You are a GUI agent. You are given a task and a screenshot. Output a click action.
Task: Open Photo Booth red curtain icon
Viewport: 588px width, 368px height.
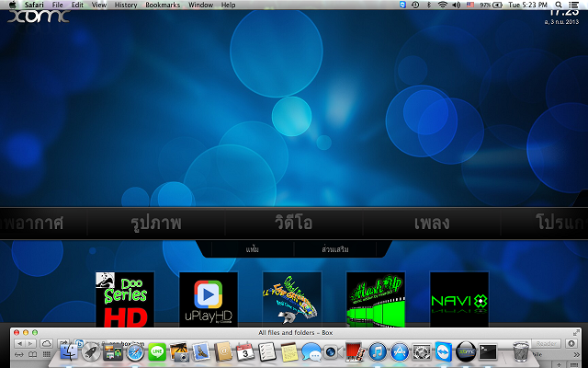click(355, 351)
